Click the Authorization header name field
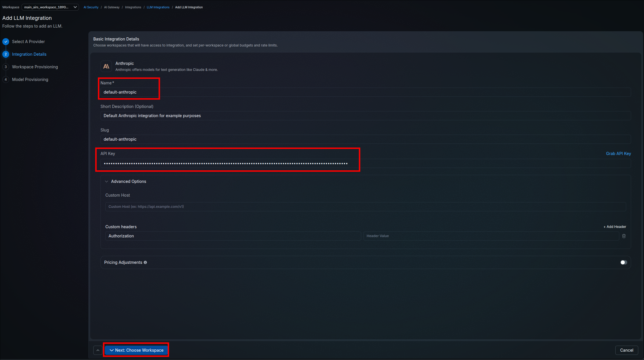644x360 pixels. click(x=233, y=236)
